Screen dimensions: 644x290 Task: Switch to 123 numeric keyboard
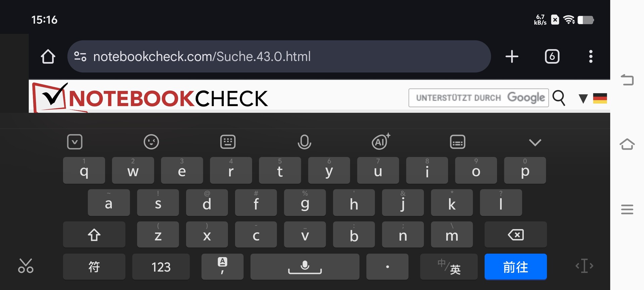pyautogui.click(x=161, y=267)
